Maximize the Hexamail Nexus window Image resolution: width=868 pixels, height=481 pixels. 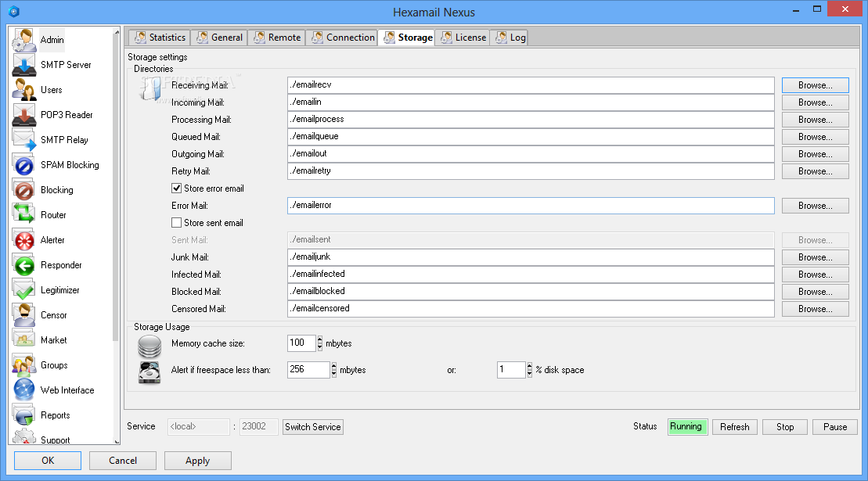pyautogui.click(x=816, y=9)
